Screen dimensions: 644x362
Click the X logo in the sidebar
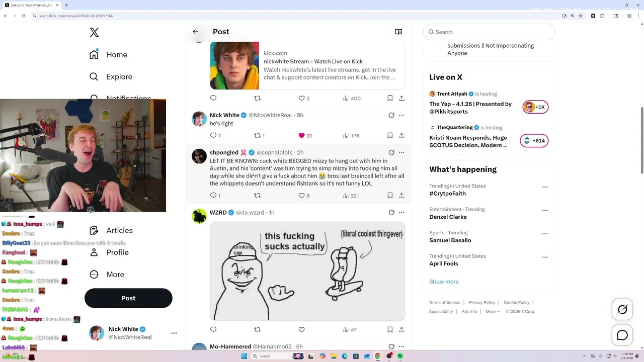click(94, 33)
